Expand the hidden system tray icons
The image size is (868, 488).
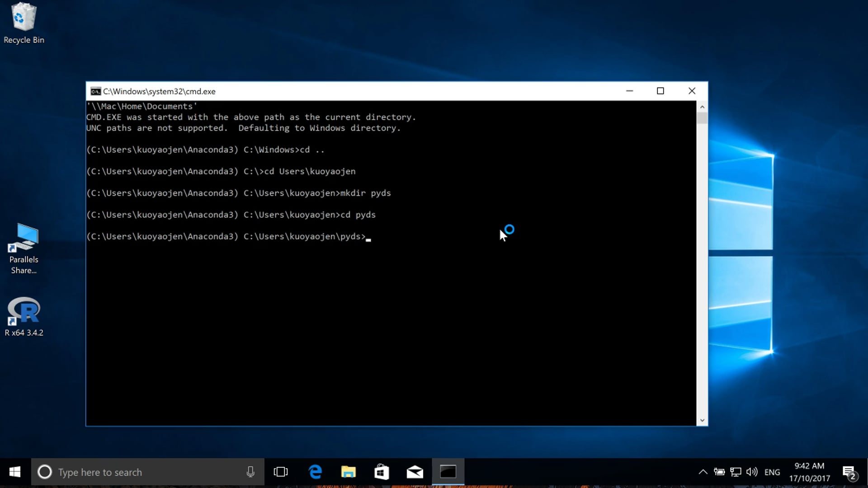pyautogui.click(x=703, y=472)
